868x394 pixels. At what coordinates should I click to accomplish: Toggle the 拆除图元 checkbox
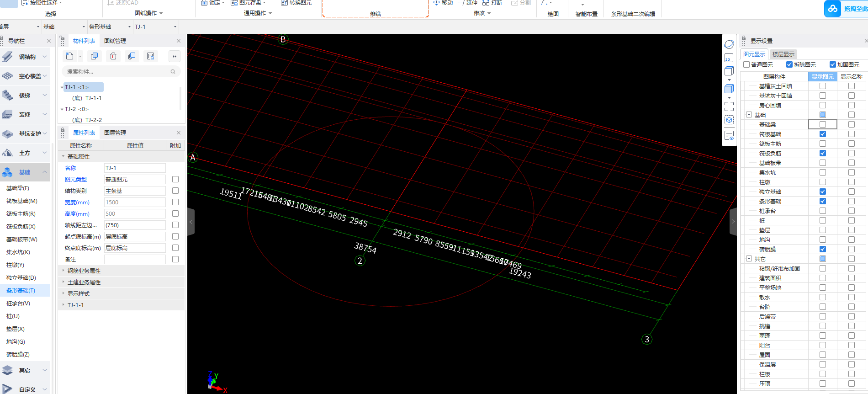(789, 64)
